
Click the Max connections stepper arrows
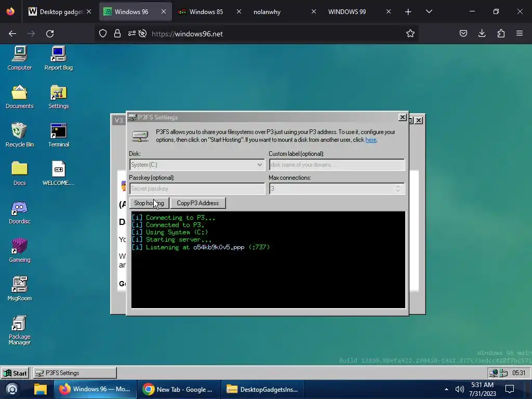coord(397,189)
